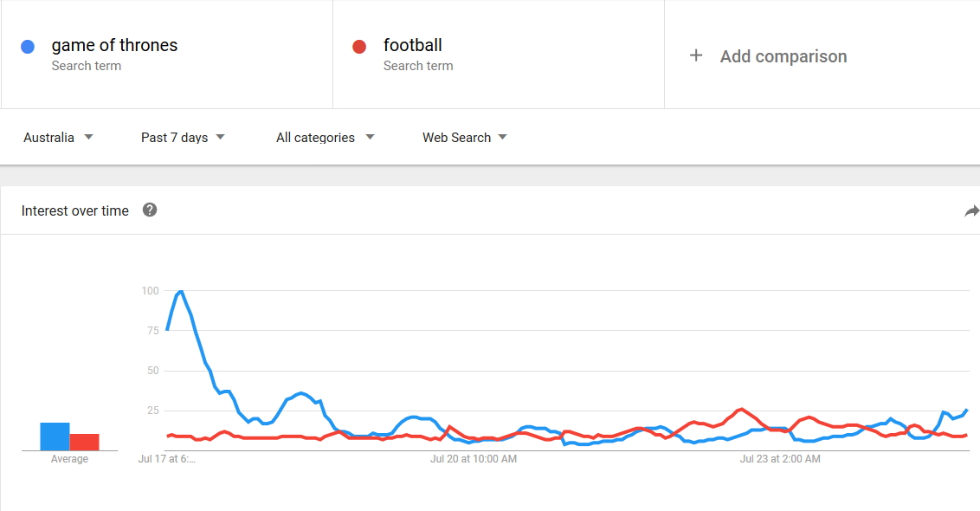Click the Jul 23 at 2:00 AM label
Image resolution: width=980 pixels, height=511 pixels.
point(780,459)
